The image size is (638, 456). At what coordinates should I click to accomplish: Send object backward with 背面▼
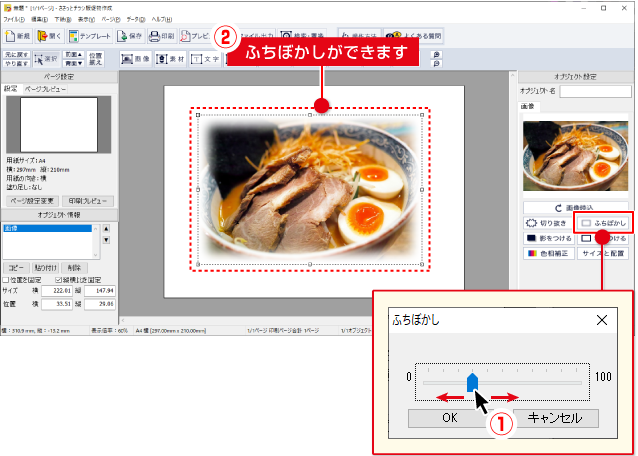(x=74, y=63)
